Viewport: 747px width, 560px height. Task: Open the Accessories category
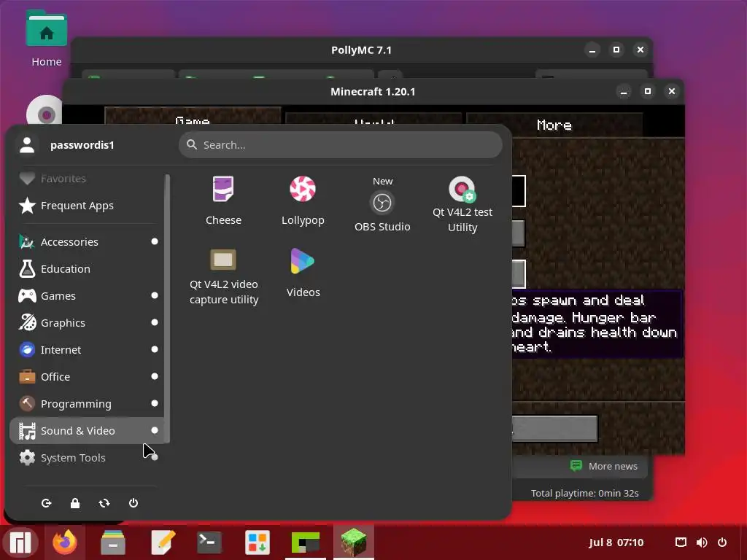pos(88,242)
